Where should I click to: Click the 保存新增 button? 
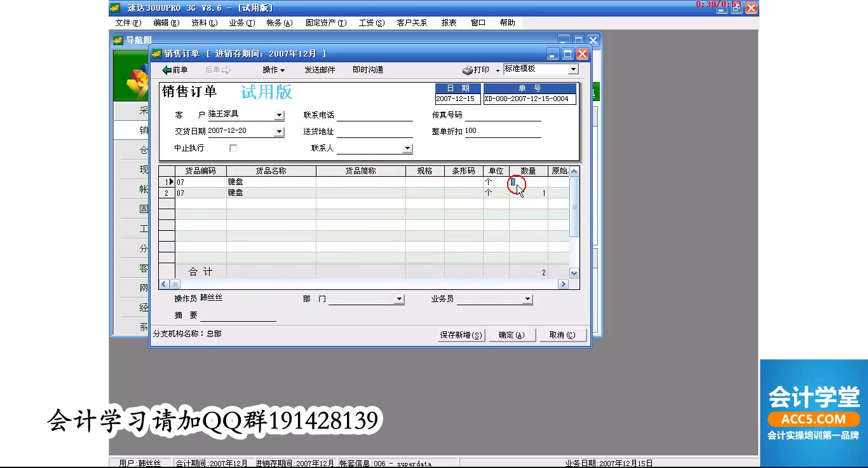(461, 334)
